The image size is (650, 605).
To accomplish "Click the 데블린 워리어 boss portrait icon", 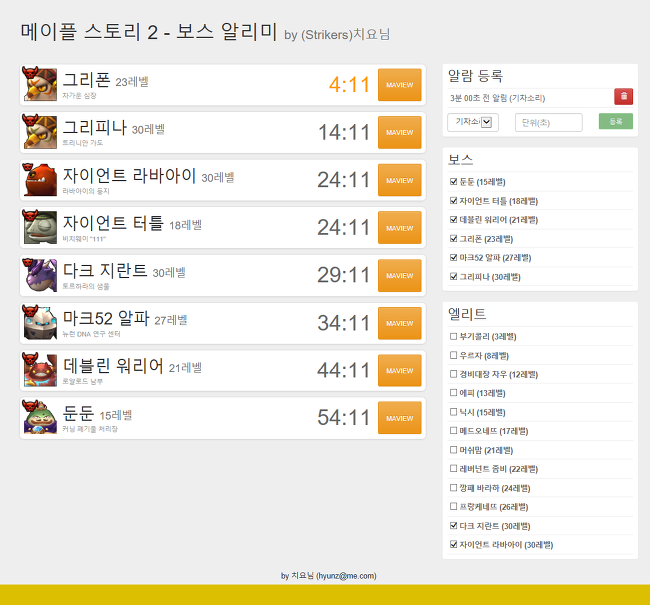I will point(40,370).
